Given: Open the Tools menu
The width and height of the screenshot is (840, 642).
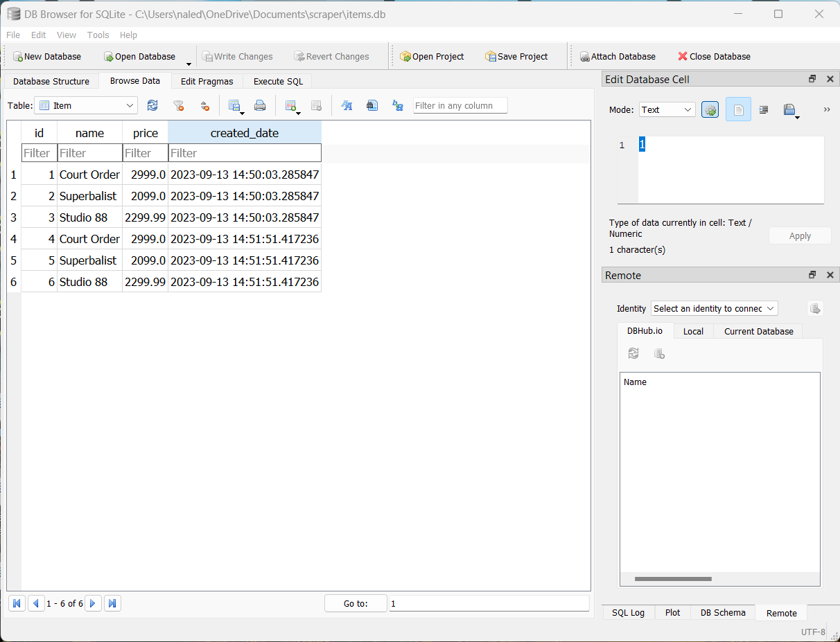Looking at the screenshot, I should click(98, 35).
